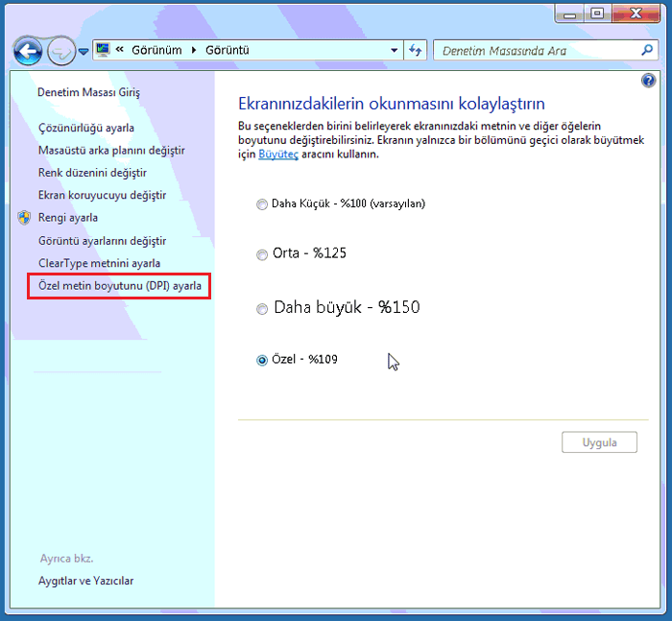
Task: Select Orta - %125 radio button
Action: point(262,255)
